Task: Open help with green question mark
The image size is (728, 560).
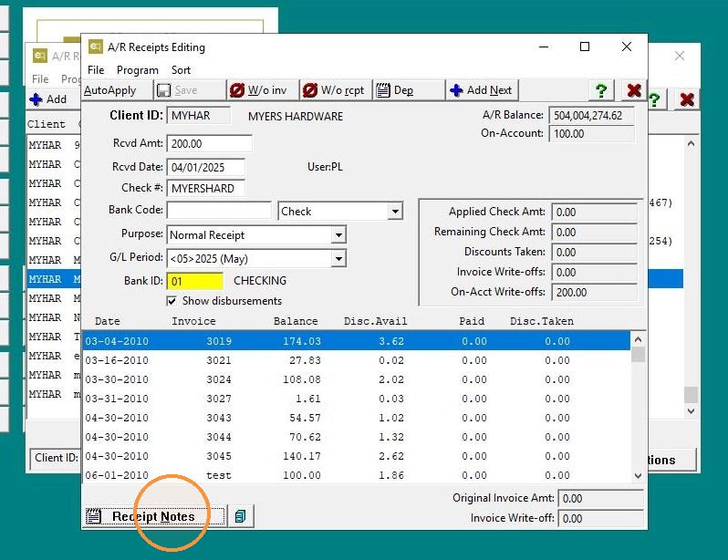Action: pos(601,90)
